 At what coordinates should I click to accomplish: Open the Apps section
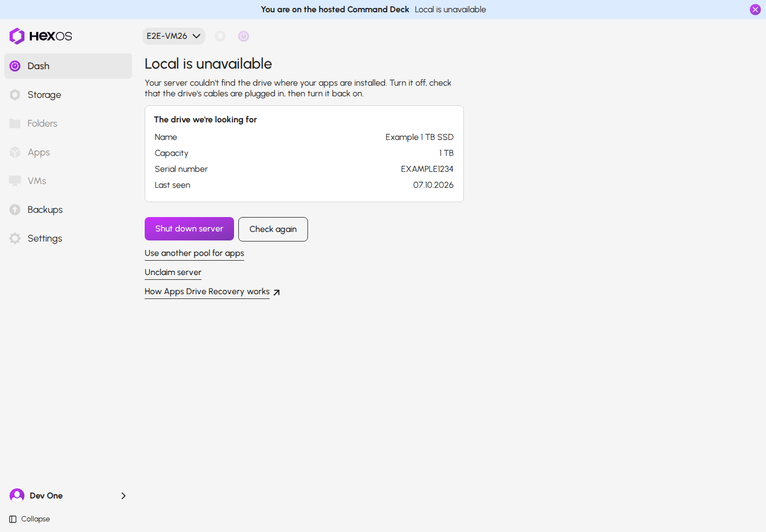pyautogui.click(x=68, y=152)
